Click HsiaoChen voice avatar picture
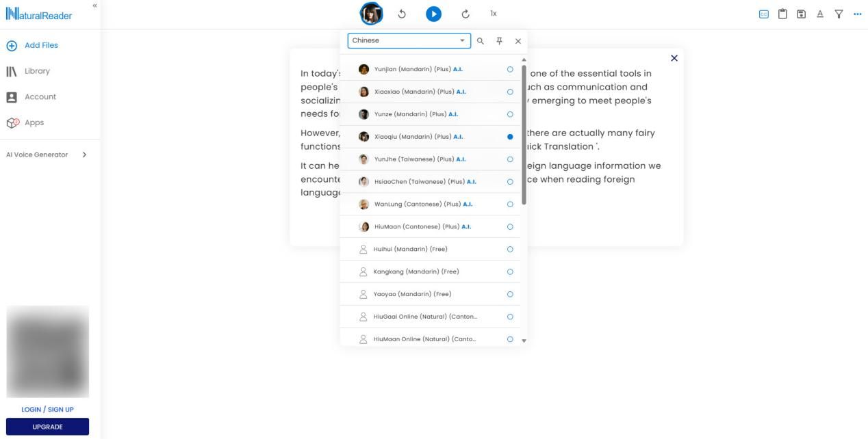 364,182
